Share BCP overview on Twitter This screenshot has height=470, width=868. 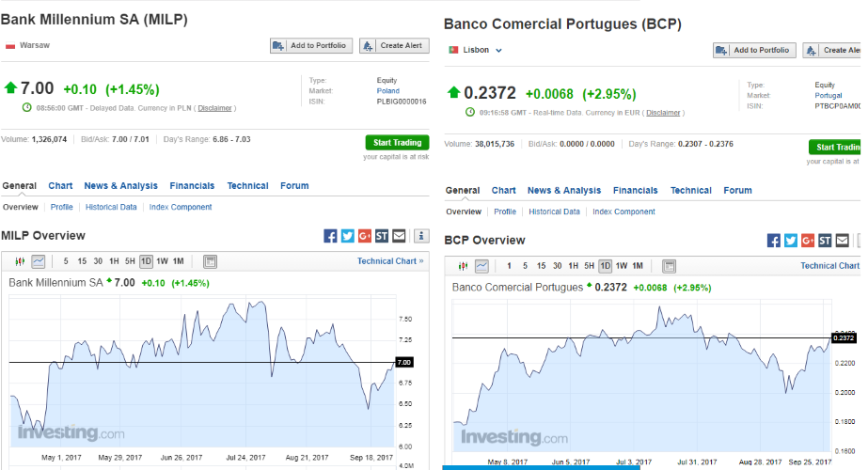[791, 241]
